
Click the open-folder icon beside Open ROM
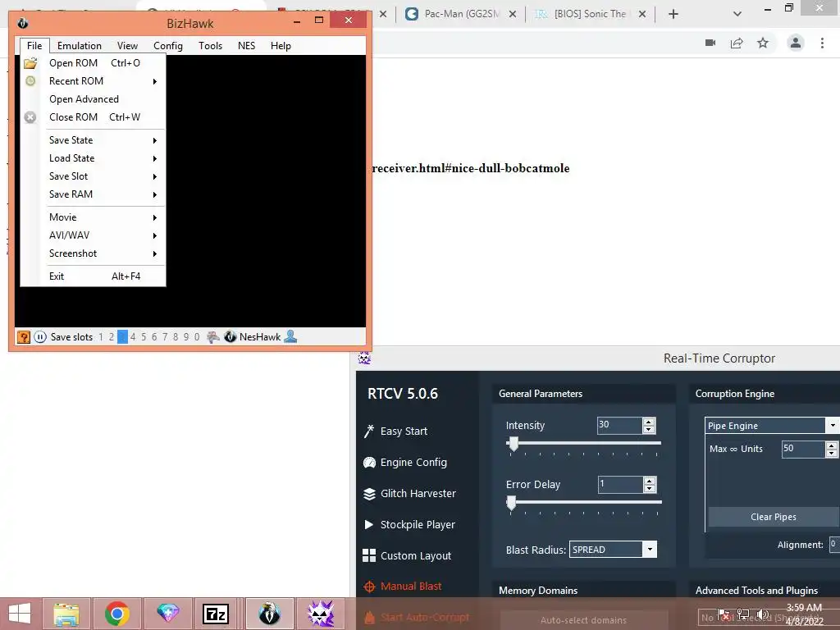point(30,63)
